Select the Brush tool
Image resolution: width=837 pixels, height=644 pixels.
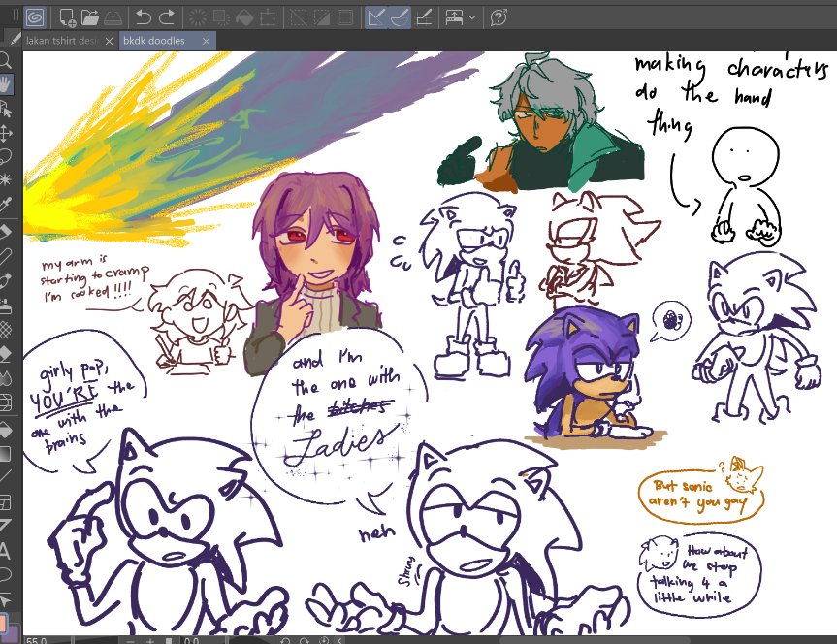[6, 280]
